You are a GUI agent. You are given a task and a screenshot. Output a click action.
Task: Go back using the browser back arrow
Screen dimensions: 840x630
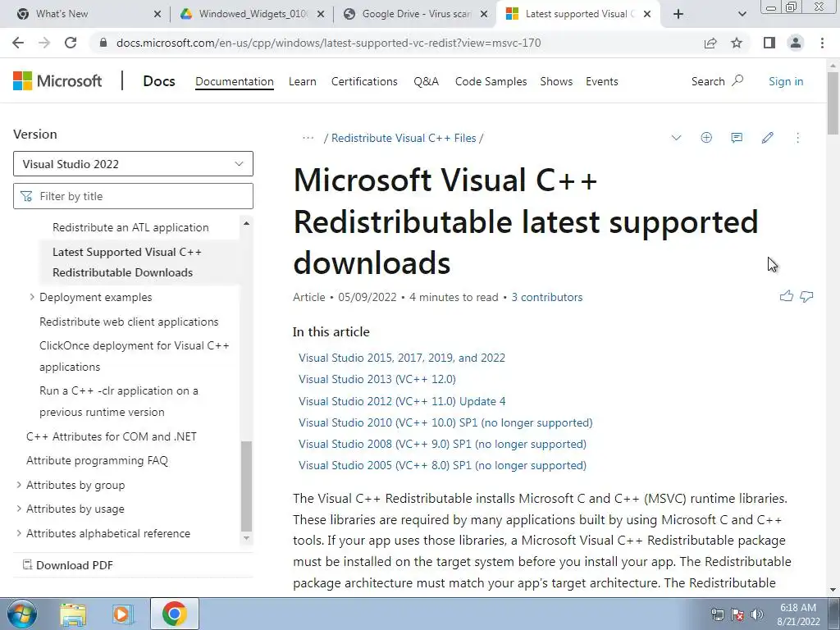(18, 43)
